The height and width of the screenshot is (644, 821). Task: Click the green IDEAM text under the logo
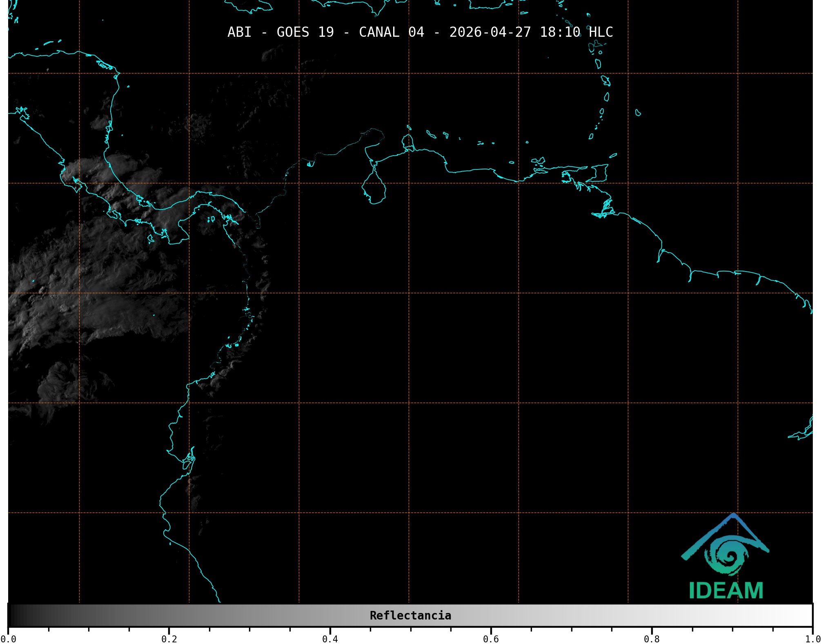pos(726,591)
